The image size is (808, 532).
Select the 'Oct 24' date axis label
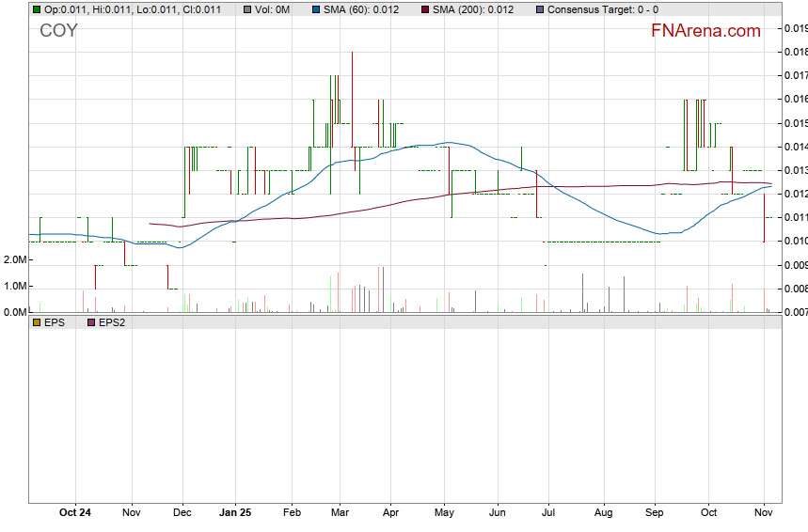[x=75, y=513]
